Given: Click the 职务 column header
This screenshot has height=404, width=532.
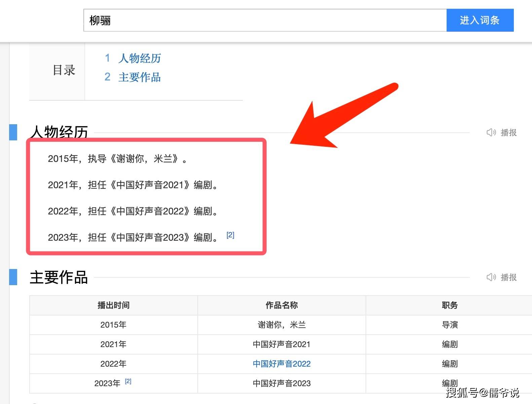Looking at the screenshot, I should tap(450, 305).
